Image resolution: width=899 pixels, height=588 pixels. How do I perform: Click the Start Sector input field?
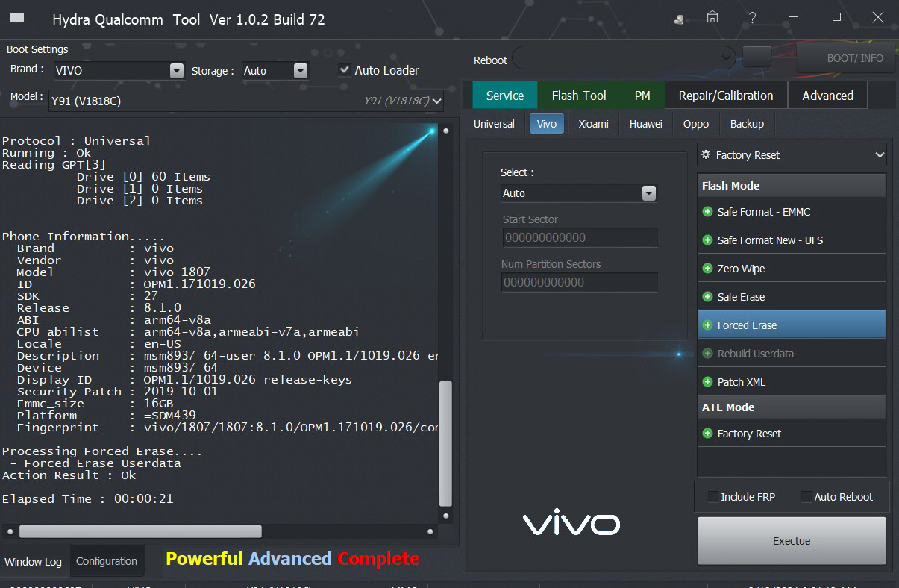(x=580, y=237)
